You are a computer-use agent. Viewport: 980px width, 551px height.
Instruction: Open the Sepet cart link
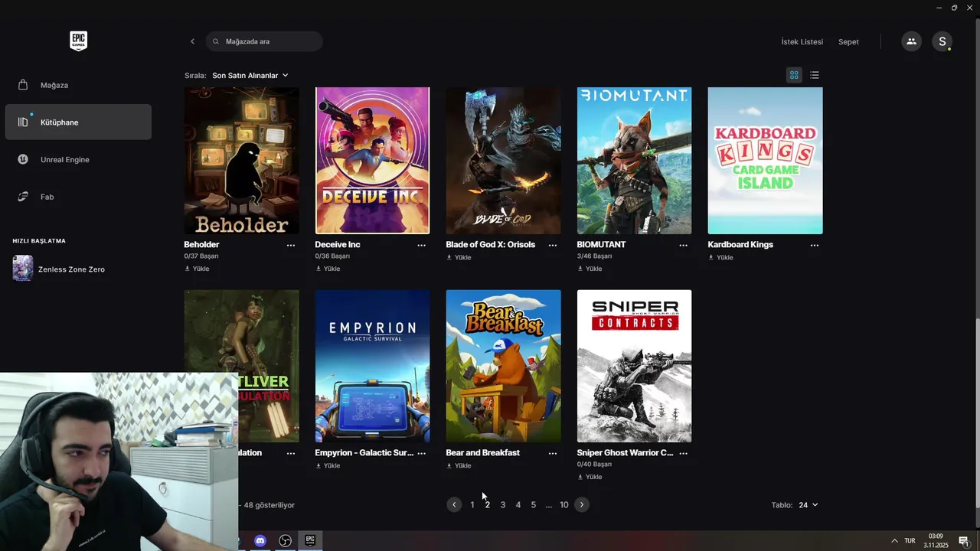pos(848,41)
